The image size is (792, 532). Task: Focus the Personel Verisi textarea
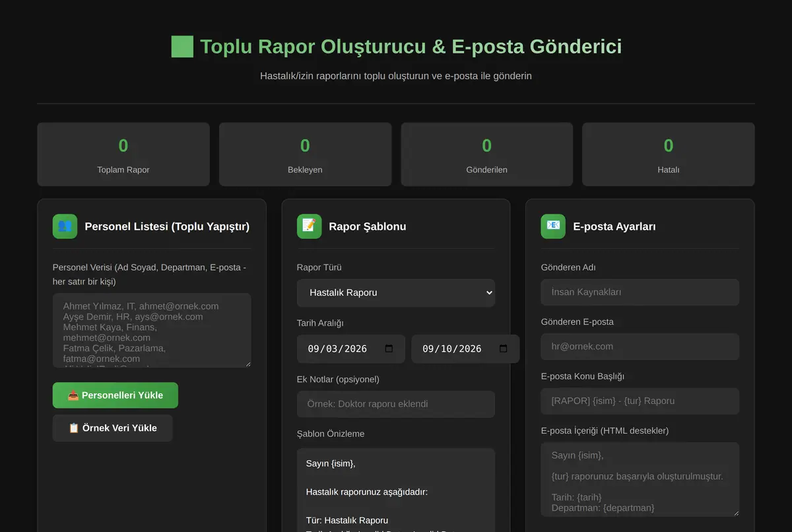pos(152,330)
